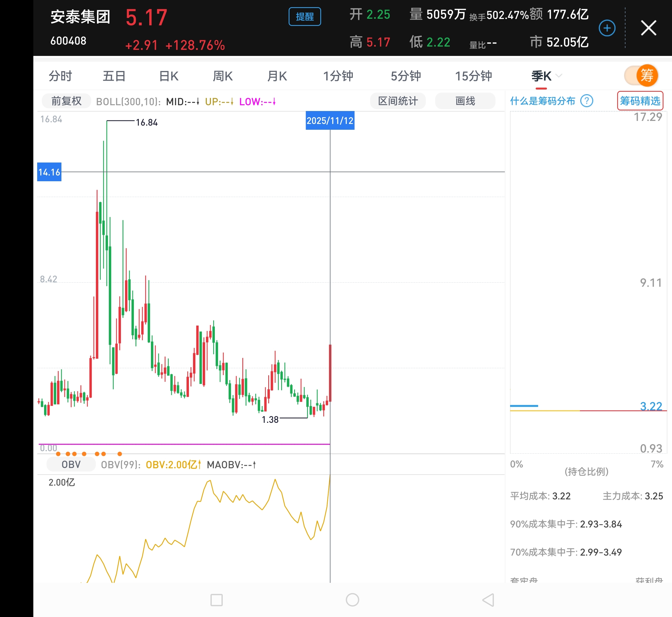Image resolution: width=672 pixels, height=617 pixels.
Task: Tap the Android recent apps square
Action: (216, 600)
